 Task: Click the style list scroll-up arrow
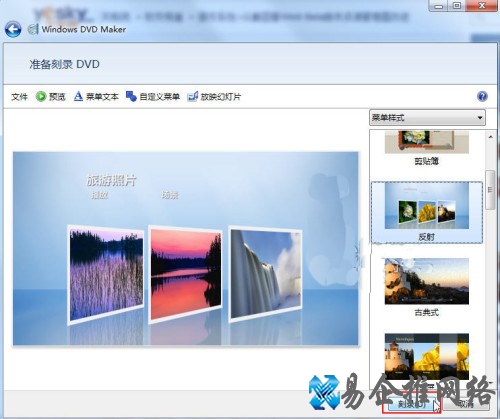click(x=490, y=137)
